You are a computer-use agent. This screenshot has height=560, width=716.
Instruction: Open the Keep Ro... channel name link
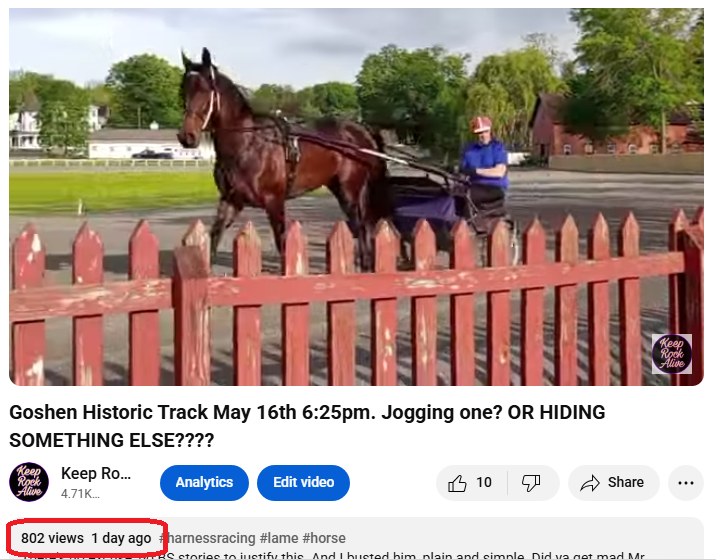(x=96, y=474)
